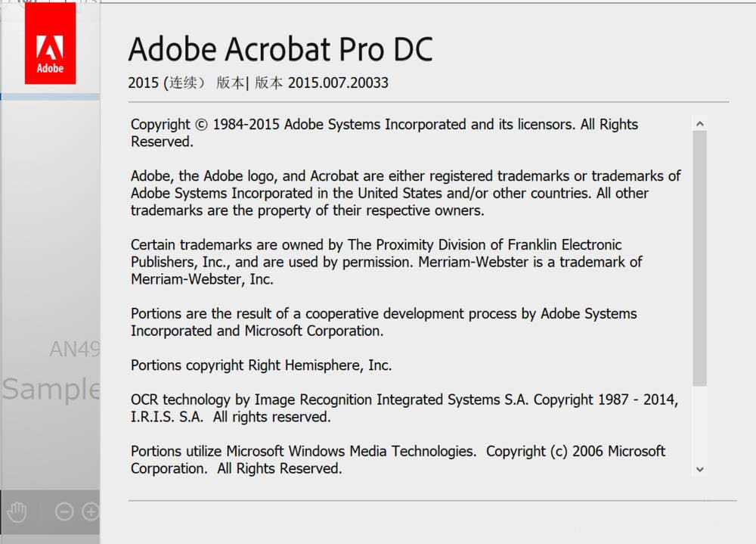Click the Microsoft Corporation cooperative development paragraph
The width and height of the screenshot is (756, 544).
coord(383,322)
